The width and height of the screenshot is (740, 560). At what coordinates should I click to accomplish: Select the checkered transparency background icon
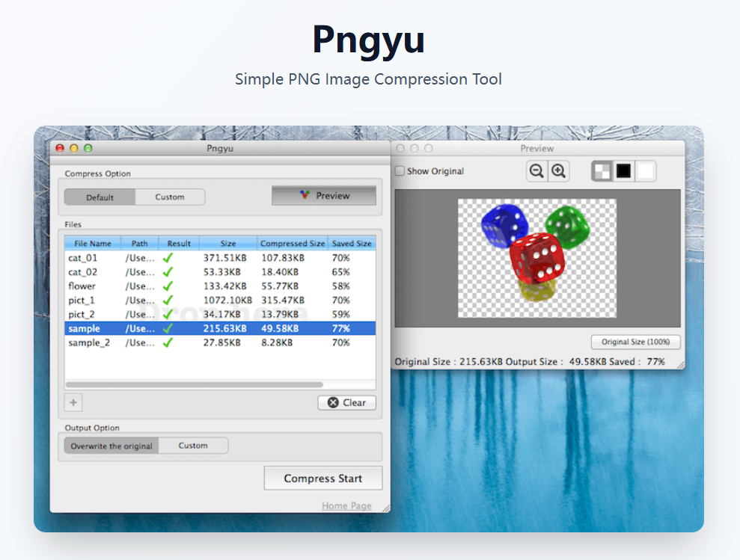(x=604, y=170)
